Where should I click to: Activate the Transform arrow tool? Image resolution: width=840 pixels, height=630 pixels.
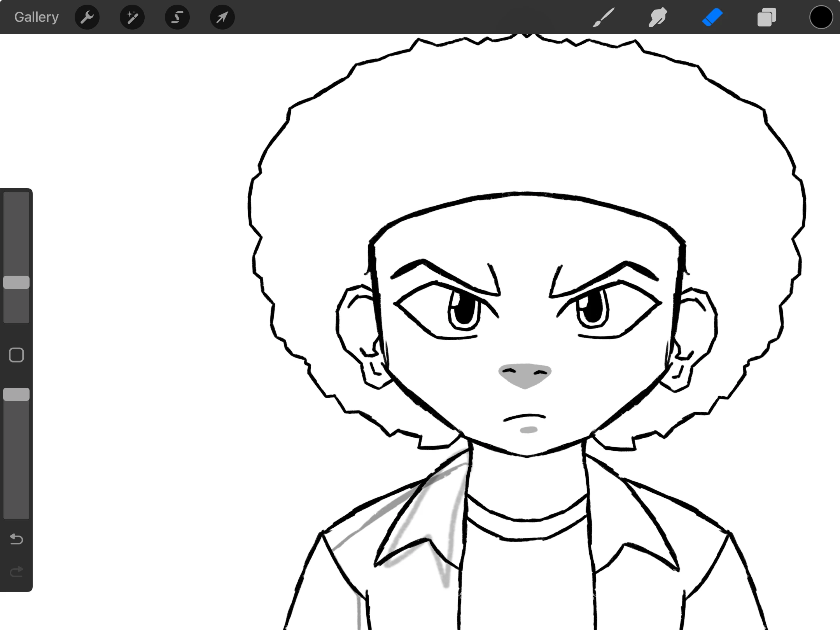[x=222, y=17]
